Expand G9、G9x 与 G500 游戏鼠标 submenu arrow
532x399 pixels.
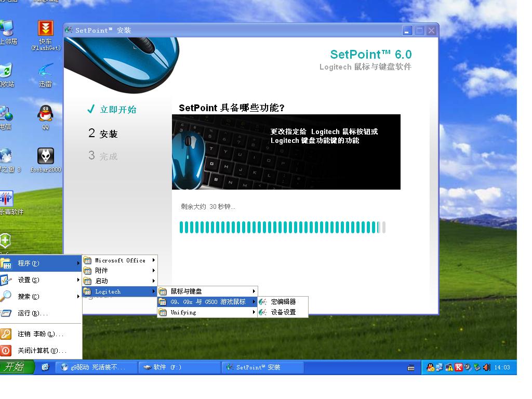(254, 302)
